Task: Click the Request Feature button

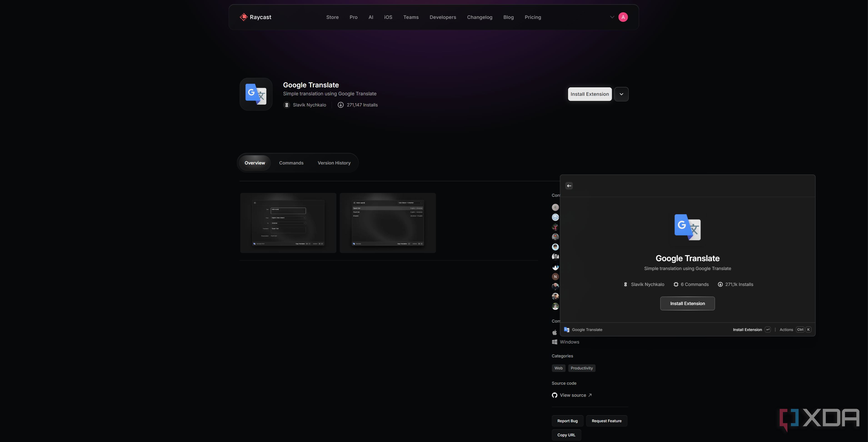Action: [x=607, y=421]
